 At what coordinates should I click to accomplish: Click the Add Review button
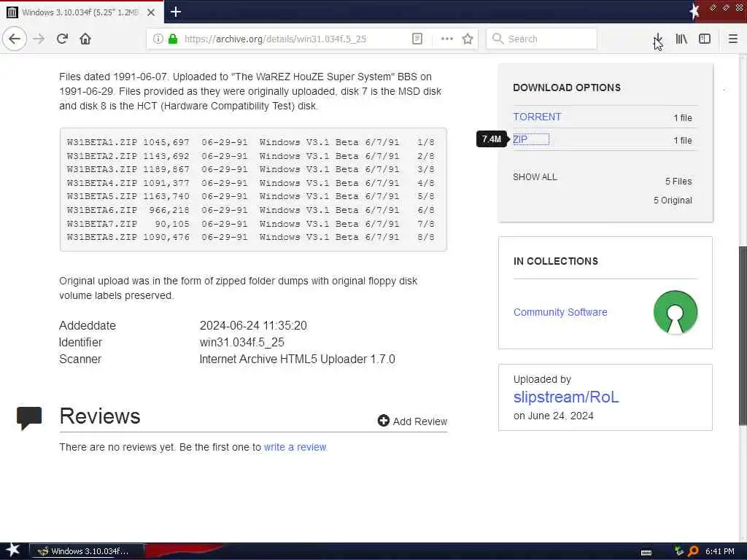(413, 421)
